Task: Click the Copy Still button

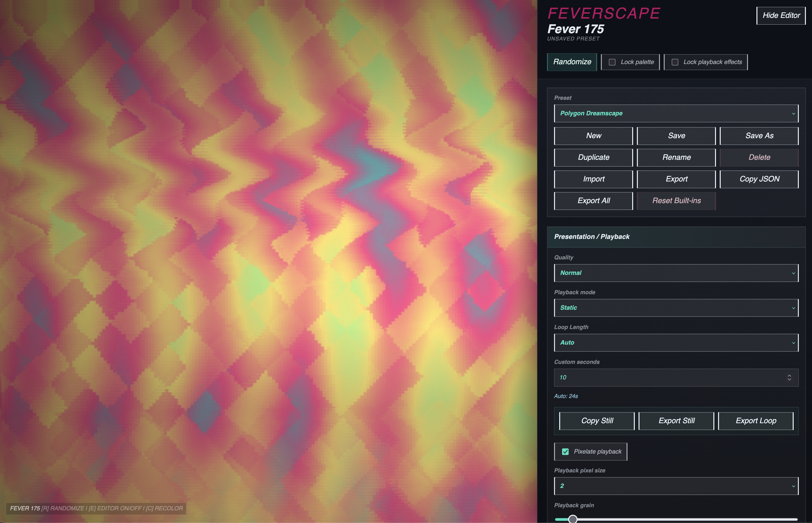Action: click(x=597, y=421)
